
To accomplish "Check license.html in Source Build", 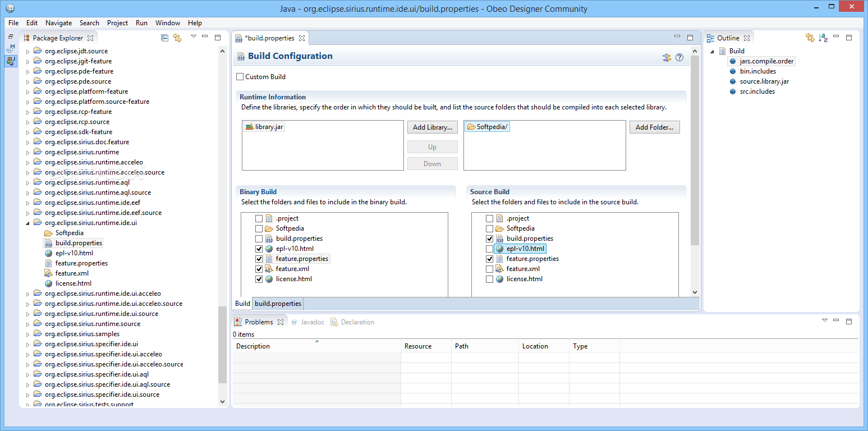I will point(489,279).
